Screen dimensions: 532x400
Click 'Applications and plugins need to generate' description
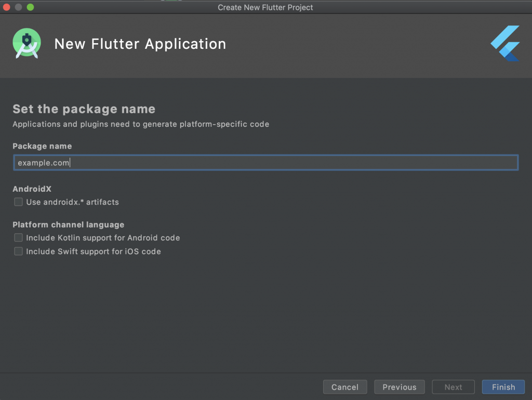141,124
